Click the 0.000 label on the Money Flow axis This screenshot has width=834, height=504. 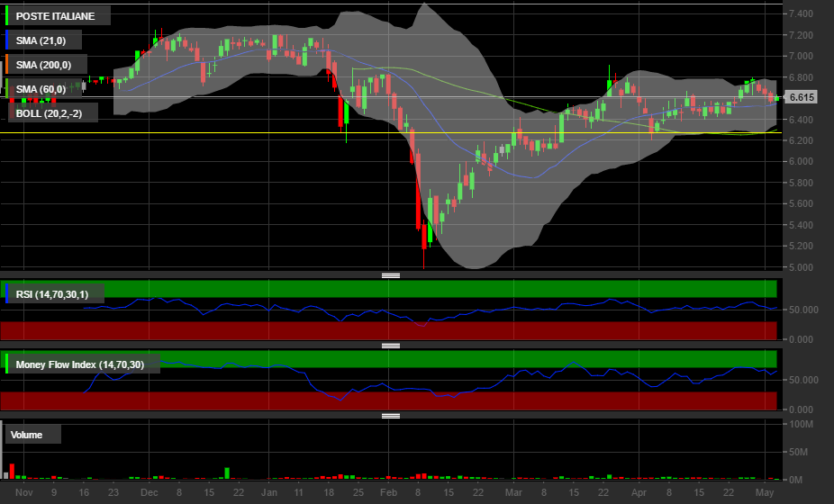(801, 409)
